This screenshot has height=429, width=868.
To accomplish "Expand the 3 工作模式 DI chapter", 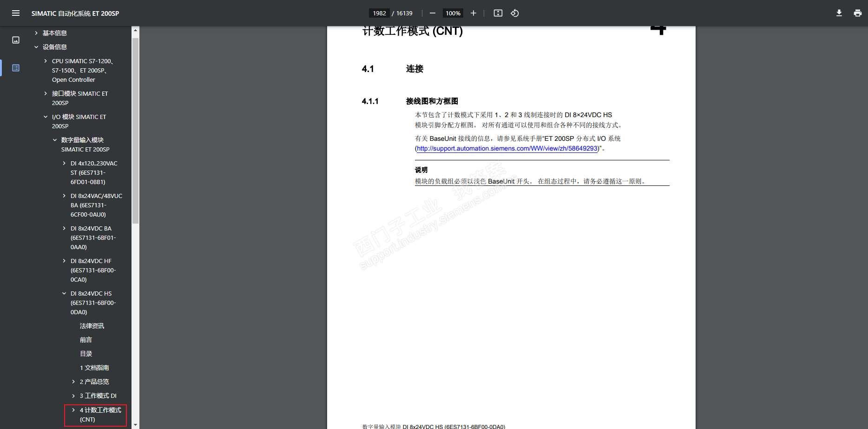I will (73, 396).
